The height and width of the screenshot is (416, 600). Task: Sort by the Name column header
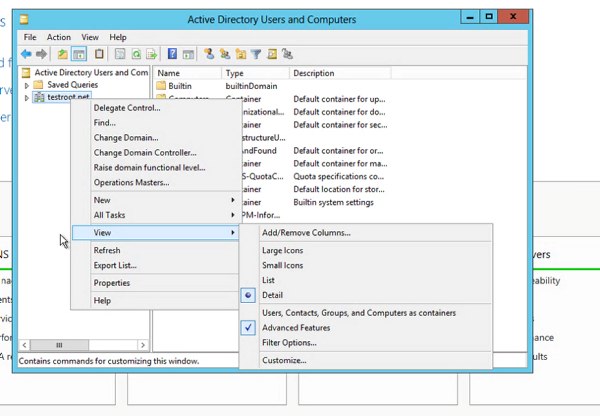(x=188, y=73)
